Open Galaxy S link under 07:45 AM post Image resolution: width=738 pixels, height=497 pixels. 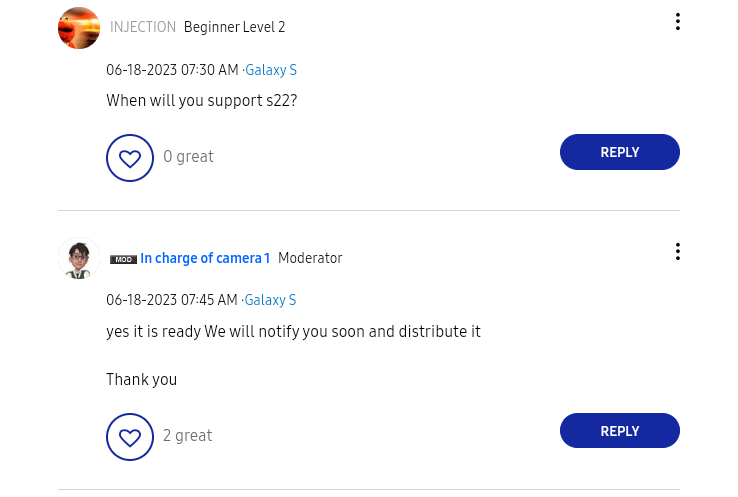pyautogui.click(x=271, y=300)
